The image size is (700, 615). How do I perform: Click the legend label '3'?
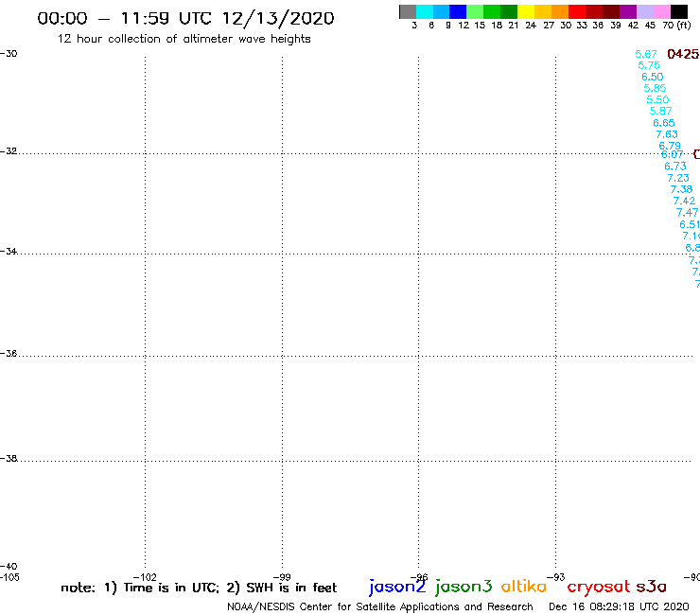(x=414, y=26)
